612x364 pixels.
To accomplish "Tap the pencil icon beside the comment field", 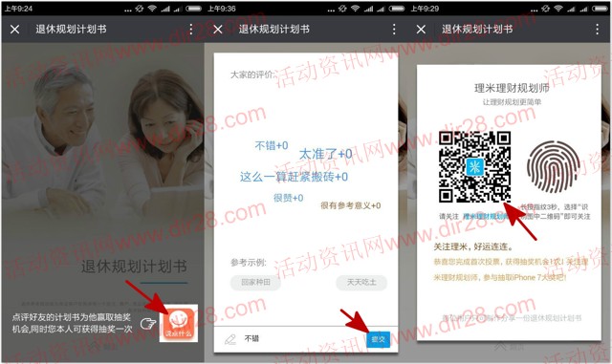I will coord(230,339).
